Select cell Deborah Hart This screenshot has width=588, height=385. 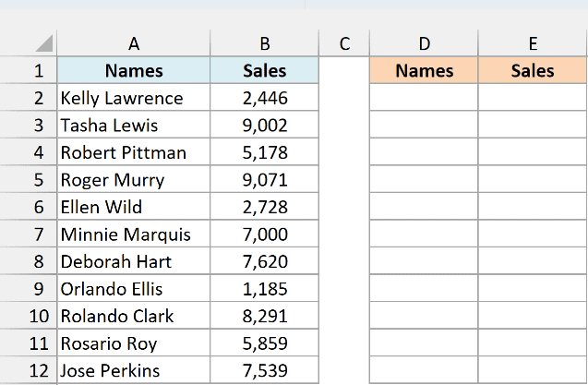(134, 261)
